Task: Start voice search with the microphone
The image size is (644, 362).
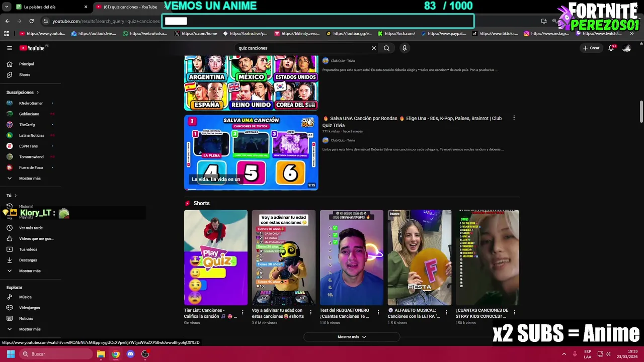Action: coord(405,48)
